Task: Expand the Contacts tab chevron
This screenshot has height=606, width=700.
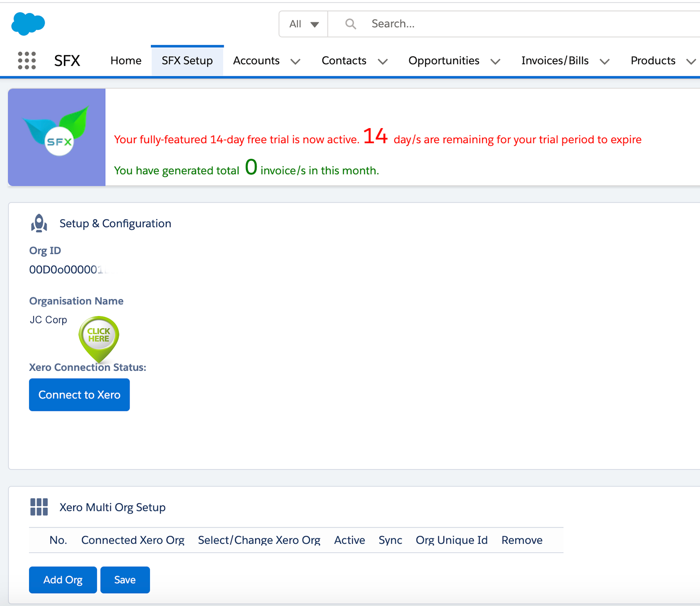Action: (x=383, y=62)
